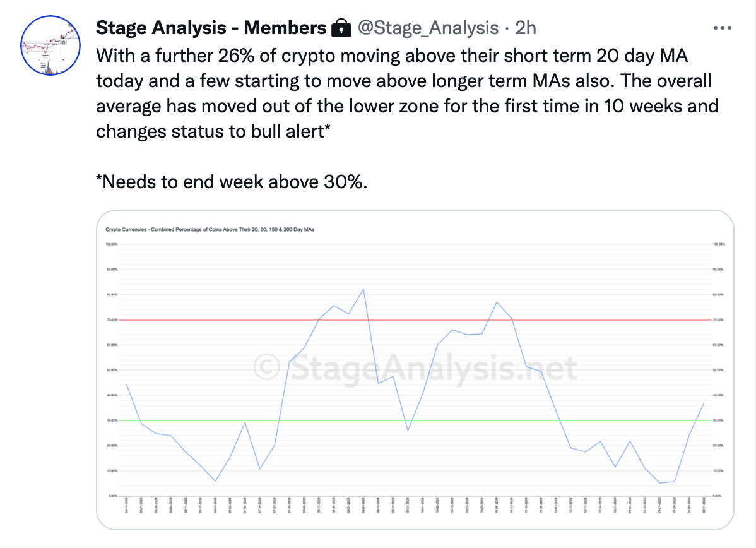
Task: Click the 02-11-2022 last date label
Action: (x=704, y=505)
